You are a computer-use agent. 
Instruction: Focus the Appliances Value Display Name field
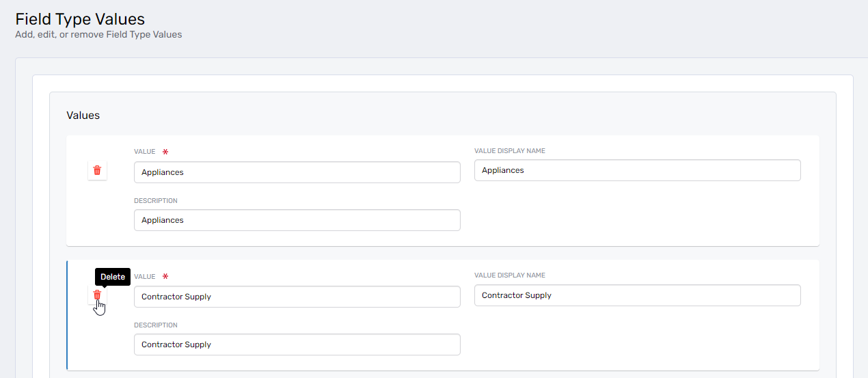click(637, 170)
